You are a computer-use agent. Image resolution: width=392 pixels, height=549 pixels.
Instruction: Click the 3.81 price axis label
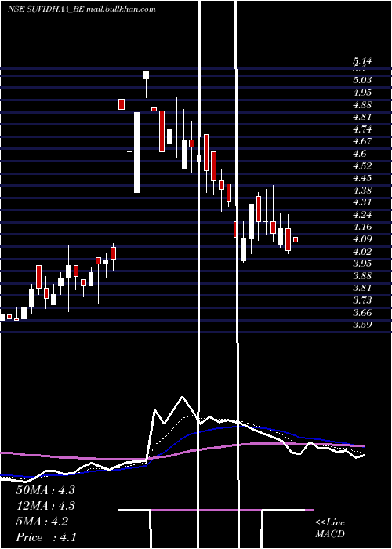(x=362, y=288)
